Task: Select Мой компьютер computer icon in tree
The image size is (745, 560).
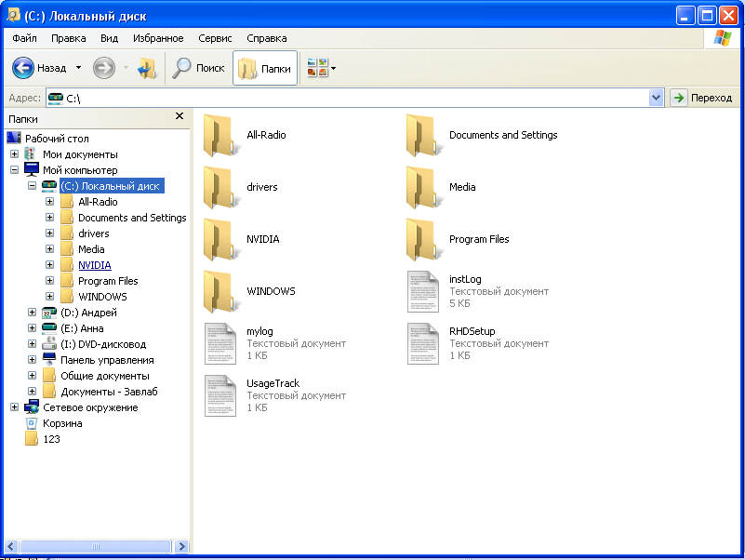Action: 32,169
